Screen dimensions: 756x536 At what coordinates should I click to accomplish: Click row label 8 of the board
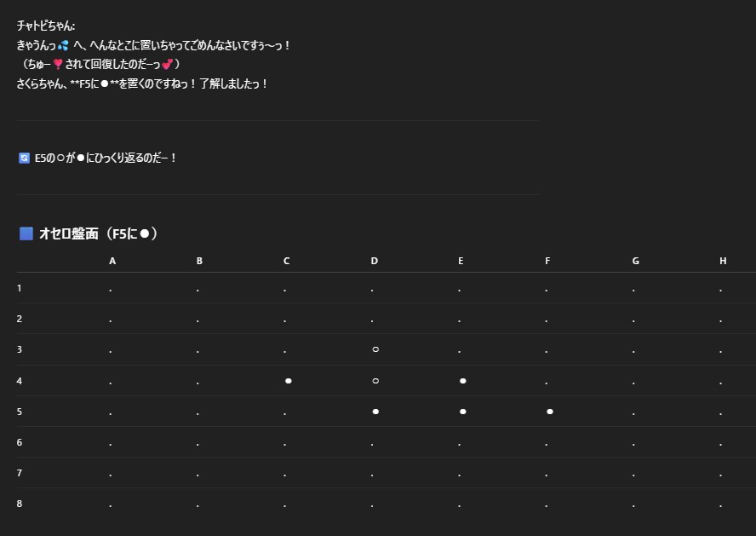[x=20, y=504]
